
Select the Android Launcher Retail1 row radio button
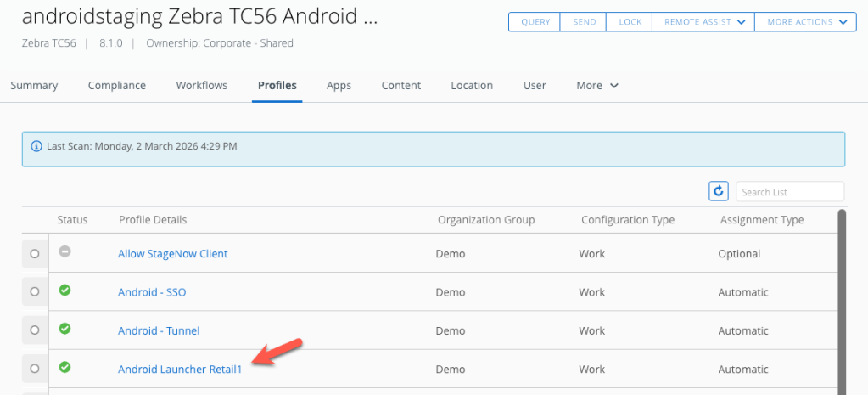click(35, 369)
